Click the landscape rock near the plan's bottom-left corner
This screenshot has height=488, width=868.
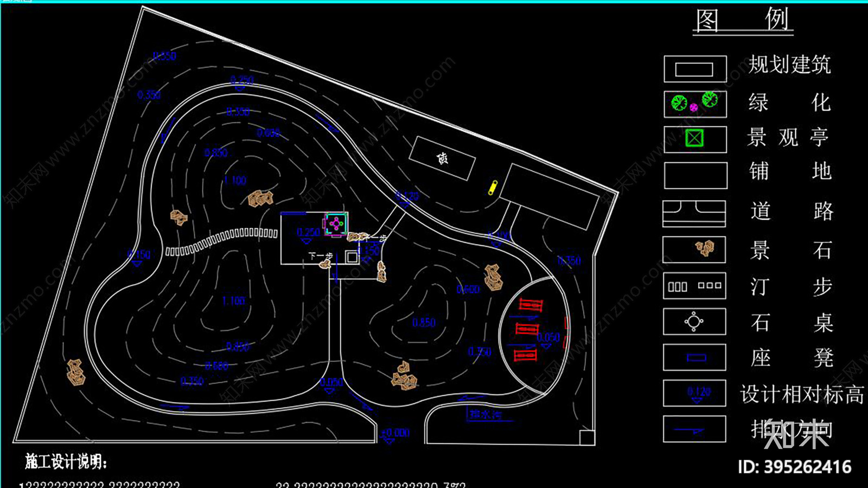[75, 373]
